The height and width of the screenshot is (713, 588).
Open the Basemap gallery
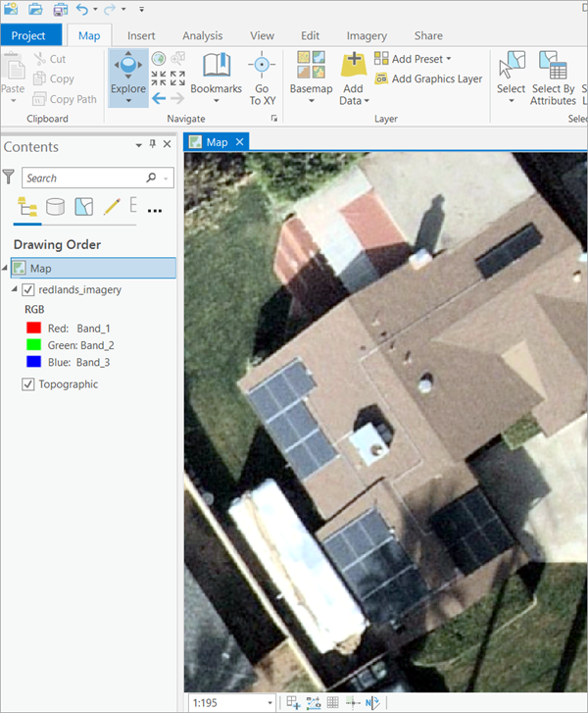(x=312, y=76)
